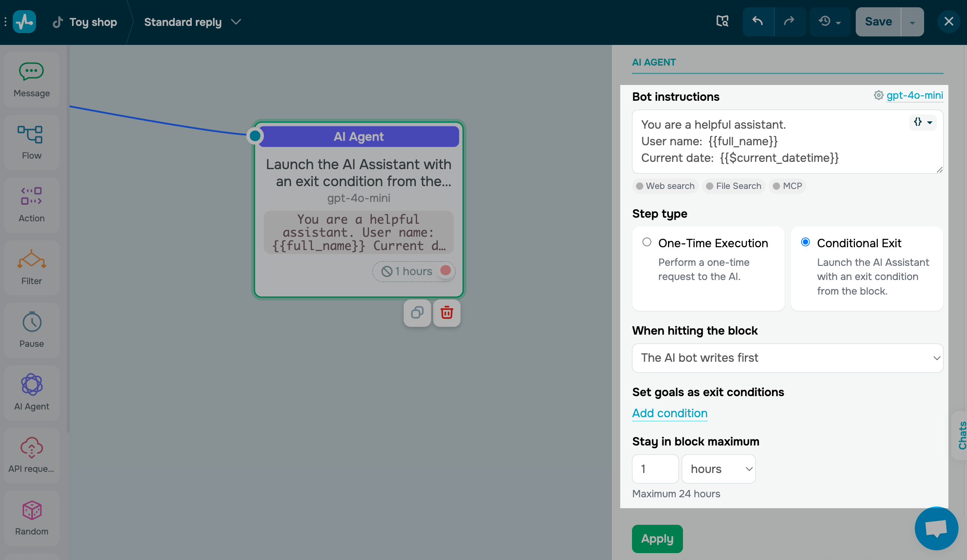Open the AI AGENT tab
This screenshot has height=560, width=967.
654,62
